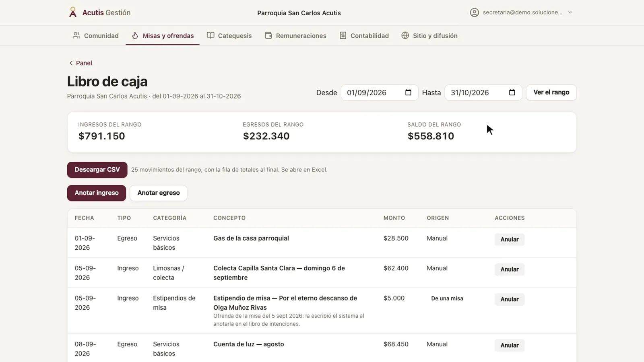The image size is (644, 362).
Task: Switch to the Catequesis tab
Action: pos(229,35)
